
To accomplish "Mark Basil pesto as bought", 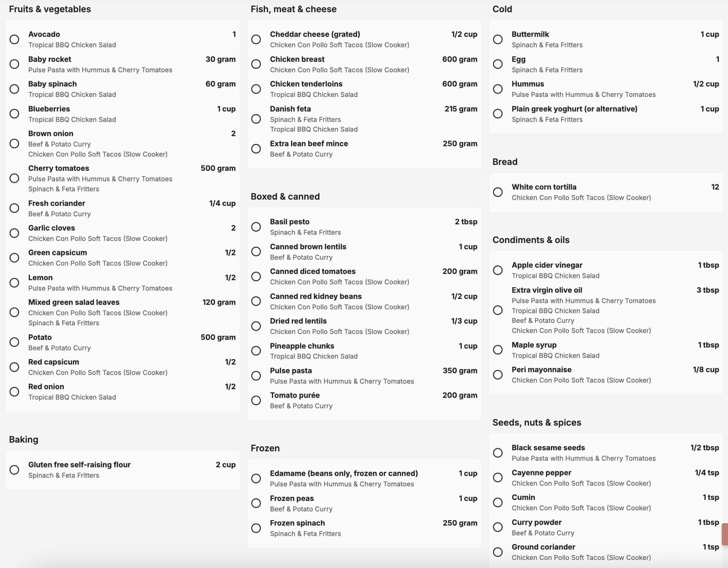I will click(x=256, y=227).
